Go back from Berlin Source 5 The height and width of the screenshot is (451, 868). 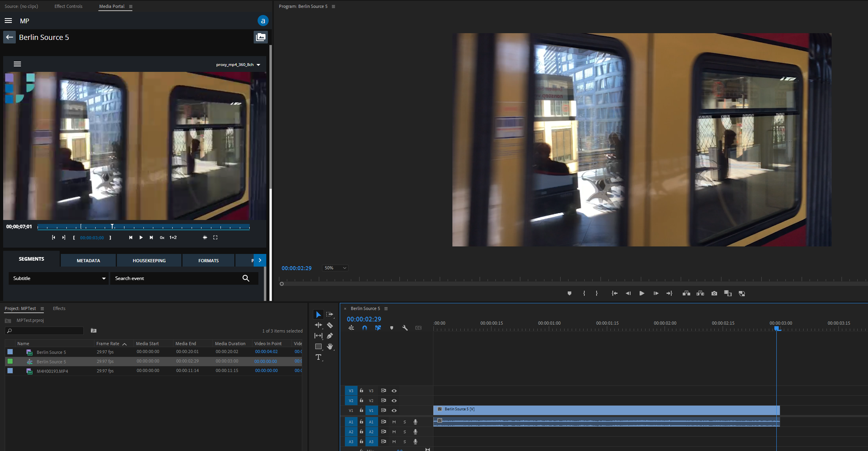pyautogui.click(x=9, y=37)
